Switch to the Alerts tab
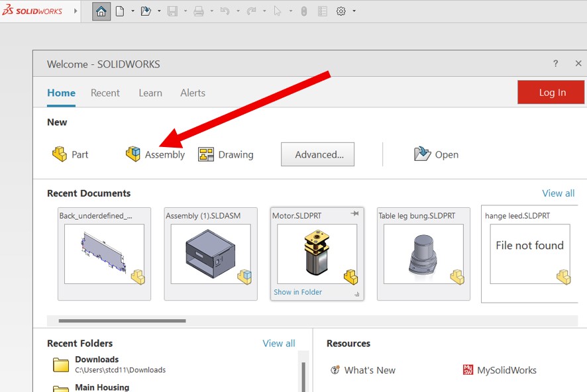587x392 pixels. click(x=193, y=93)
